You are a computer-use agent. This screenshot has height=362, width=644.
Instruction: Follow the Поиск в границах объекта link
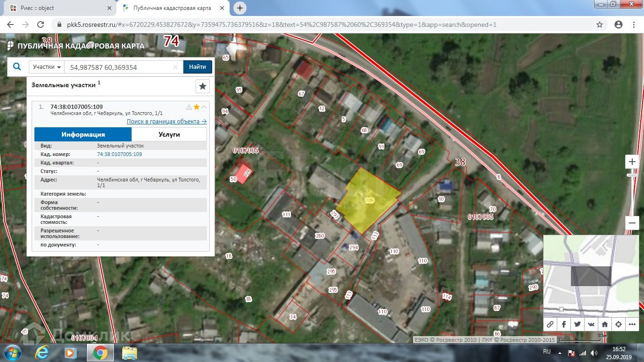pos(166,121)
